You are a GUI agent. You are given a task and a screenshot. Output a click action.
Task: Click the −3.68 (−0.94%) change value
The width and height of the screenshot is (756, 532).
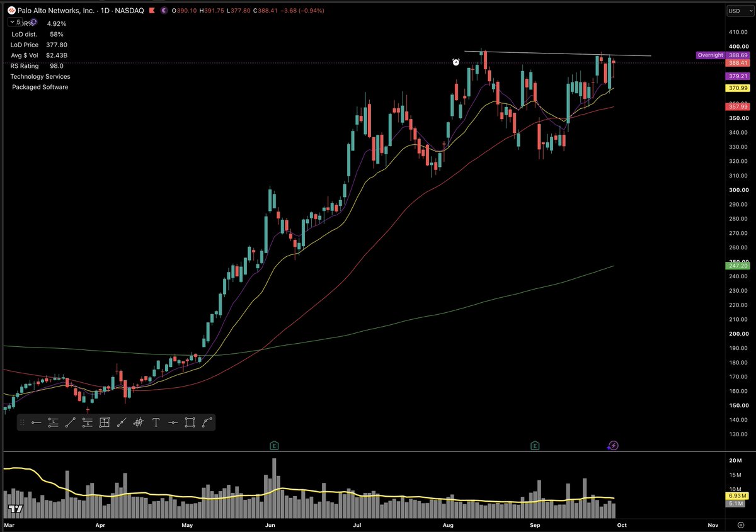[x=304, y=11]
